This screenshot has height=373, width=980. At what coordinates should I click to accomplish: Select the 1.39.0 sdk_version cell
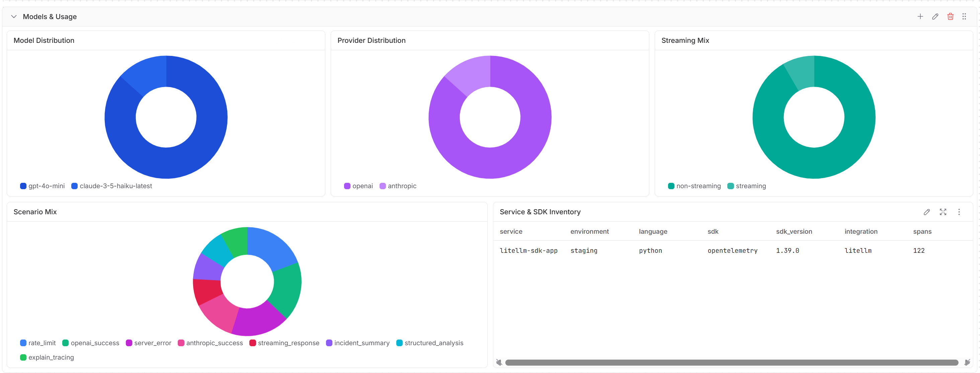click(788, 250)
